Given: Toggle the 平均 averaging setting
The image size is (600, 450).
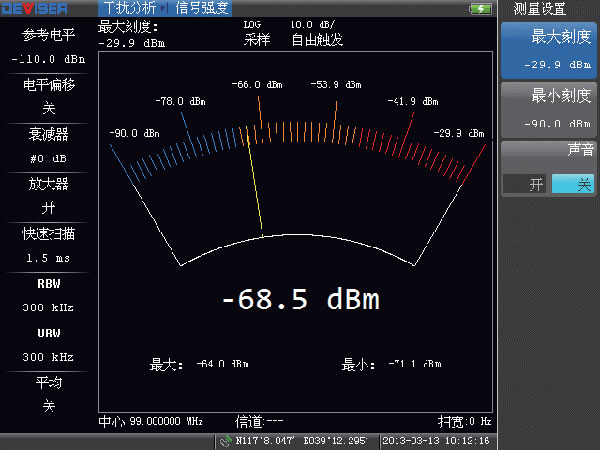Looking at the screenshot, I should [x=48, y=394].
